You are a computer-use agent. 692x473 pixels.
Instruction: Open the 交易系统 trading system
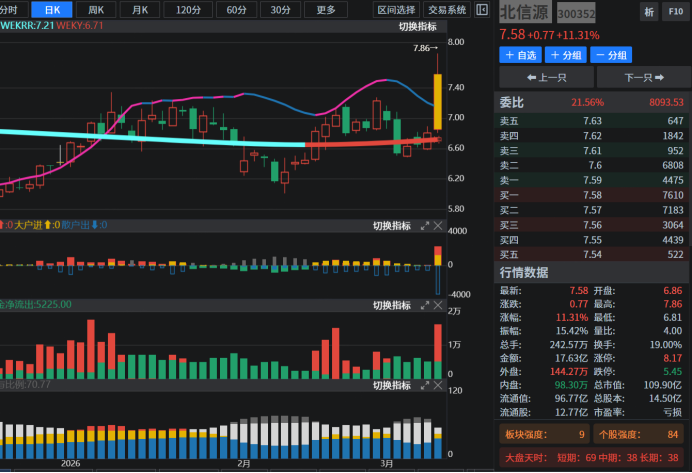coord(447,9)
